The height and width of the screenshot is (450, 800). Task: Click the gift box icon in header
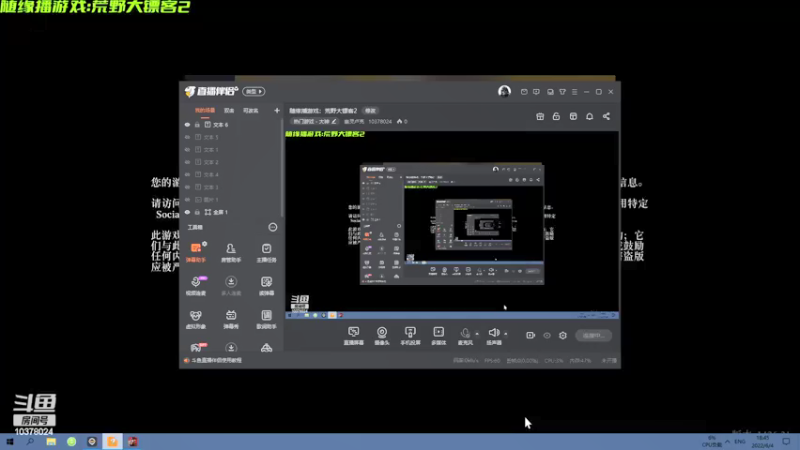[x=540, y=116]
